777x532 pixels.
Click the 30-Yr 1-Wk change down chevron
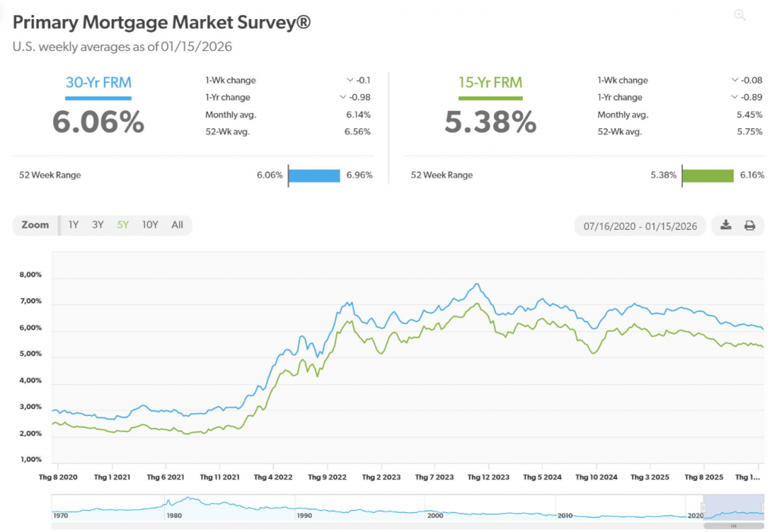point(350,80)
